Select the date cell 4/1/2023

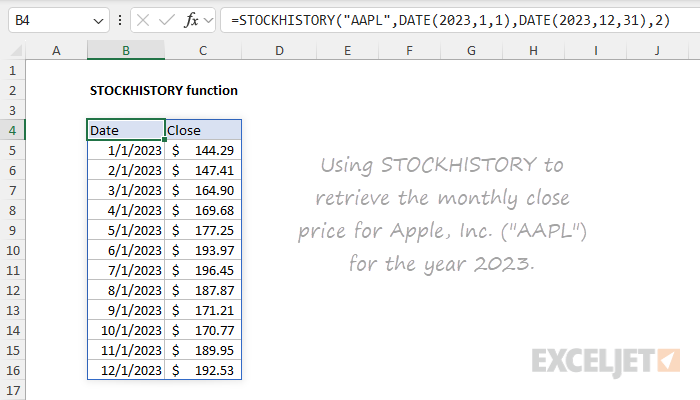(126, 210)
